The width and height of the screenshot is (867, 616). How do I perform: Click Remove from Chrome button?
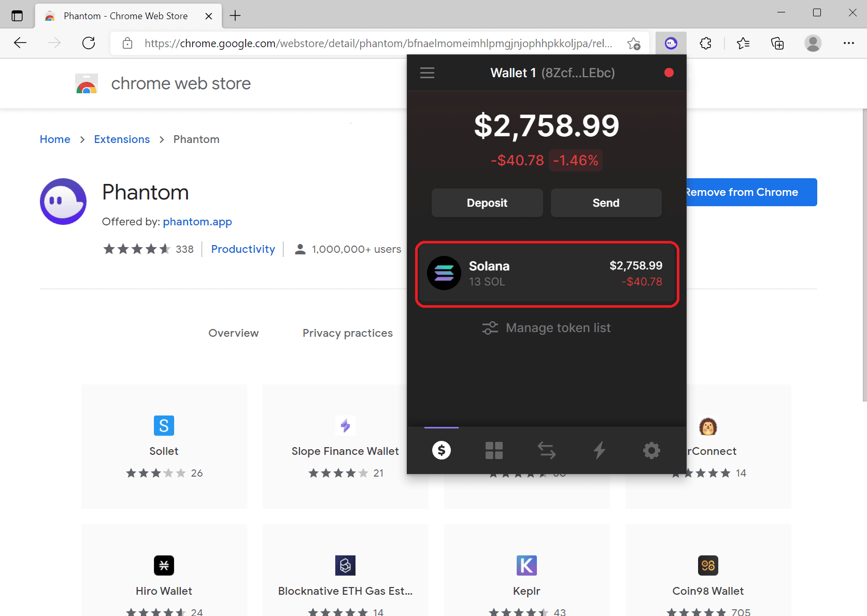751,192
